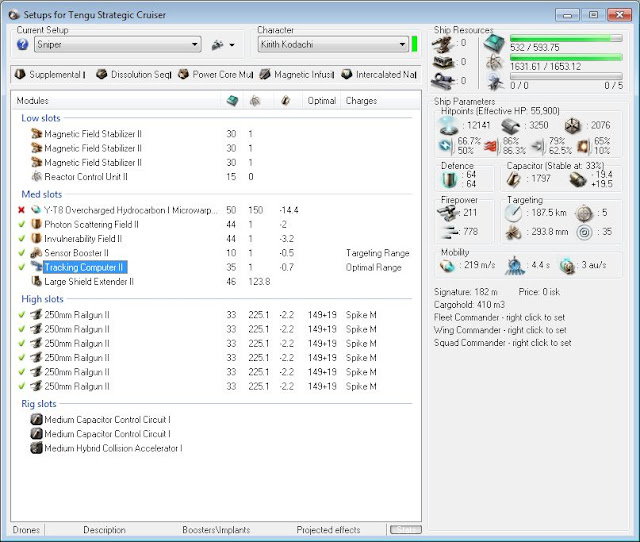Toggle Invulnerability Field II checkmark

pyautogui.click(x=22, y=238)
